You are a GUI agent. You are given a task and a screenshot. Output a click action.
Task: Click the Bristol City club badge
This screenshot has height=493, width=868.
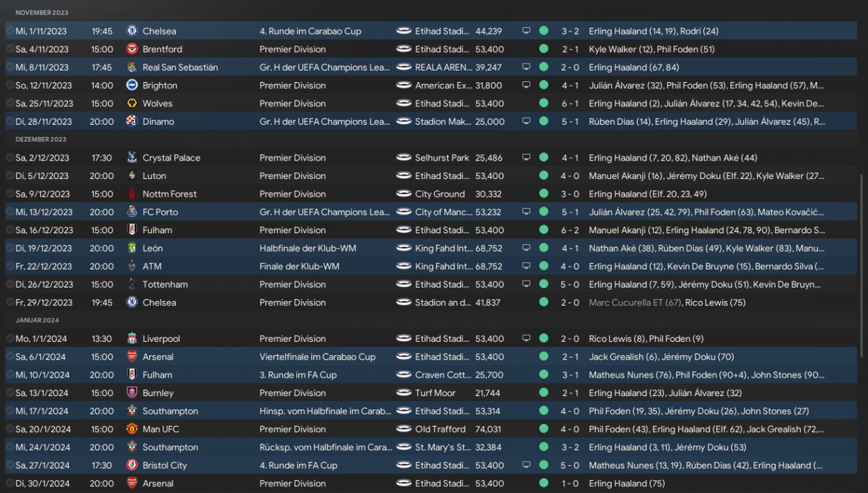click(132, 465)
